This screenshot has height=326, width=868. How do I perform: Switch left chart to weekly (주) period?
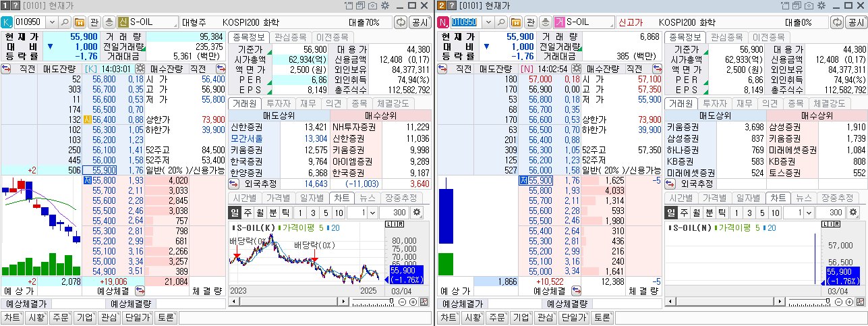pyautogui.click(x=247, y=213)
